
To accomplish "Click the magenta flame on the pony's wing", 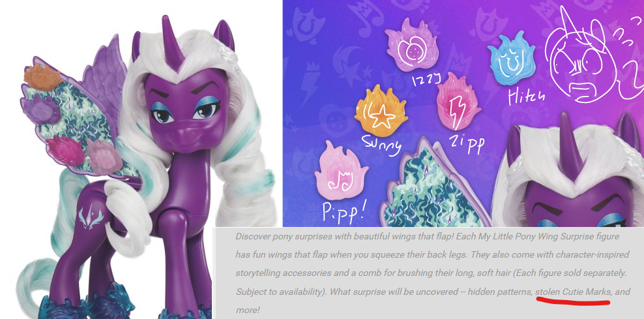I will click(x=66, y=151).
